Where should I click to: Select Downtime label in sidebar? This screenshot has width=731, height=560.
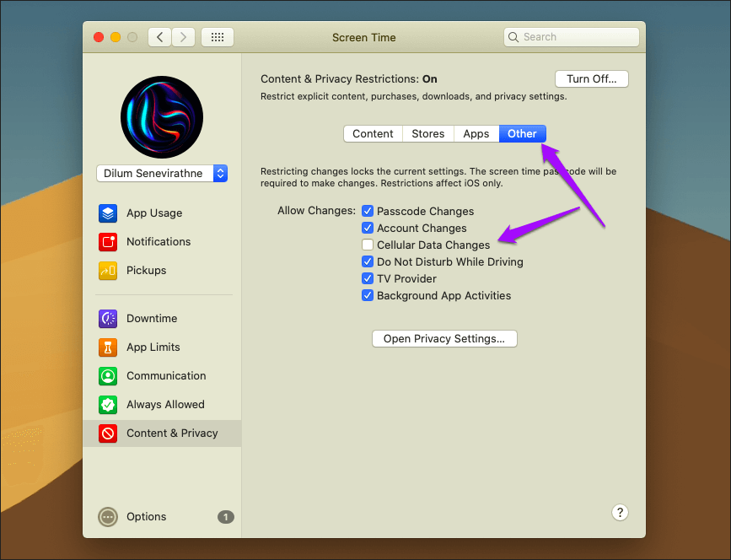(x=152, y=319)
